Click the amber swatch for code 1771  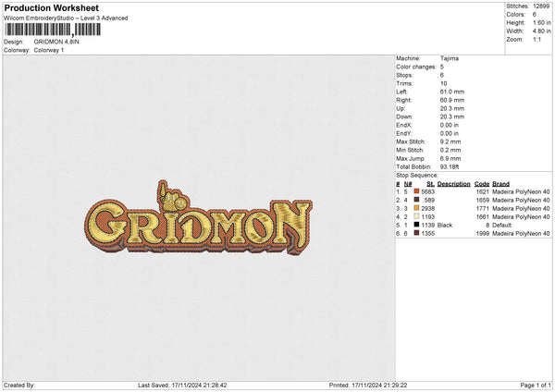point(416,208)
